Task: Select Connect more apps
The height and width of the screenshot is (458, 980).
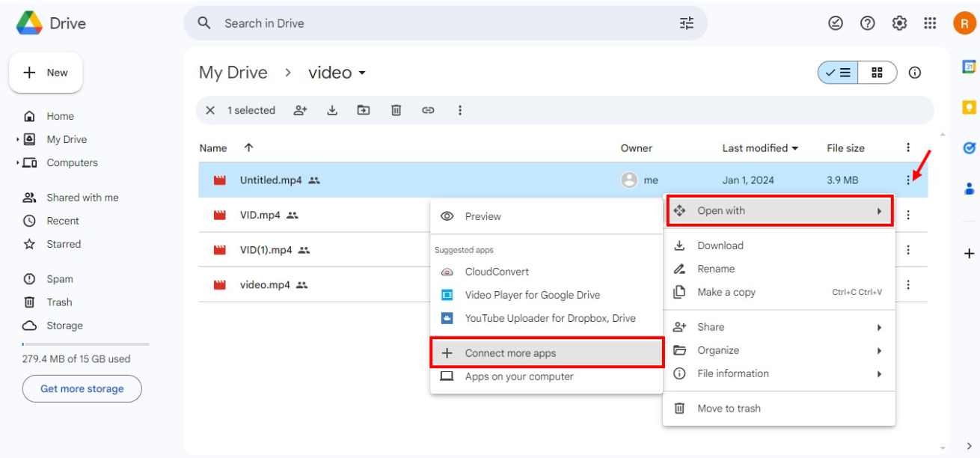Action: [547, 352]
